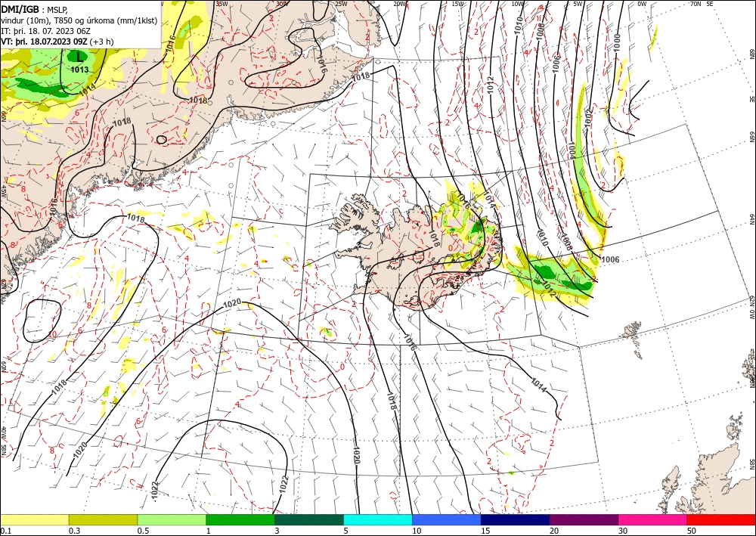The image size is (756, 536).
Task: Click the 'L' low pressure marker
Action: tap(80, 57)
